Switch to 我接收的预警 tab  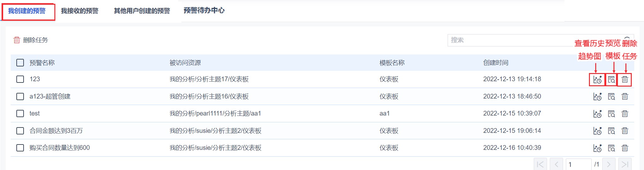point(80,11)
